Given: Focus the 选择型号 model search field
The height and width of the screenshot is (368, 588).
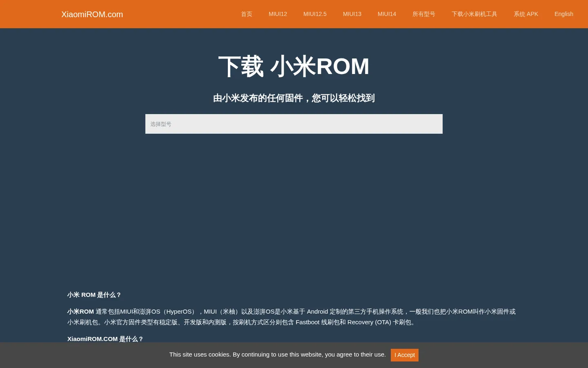Looking at the screenshot, I should point(294,124).
